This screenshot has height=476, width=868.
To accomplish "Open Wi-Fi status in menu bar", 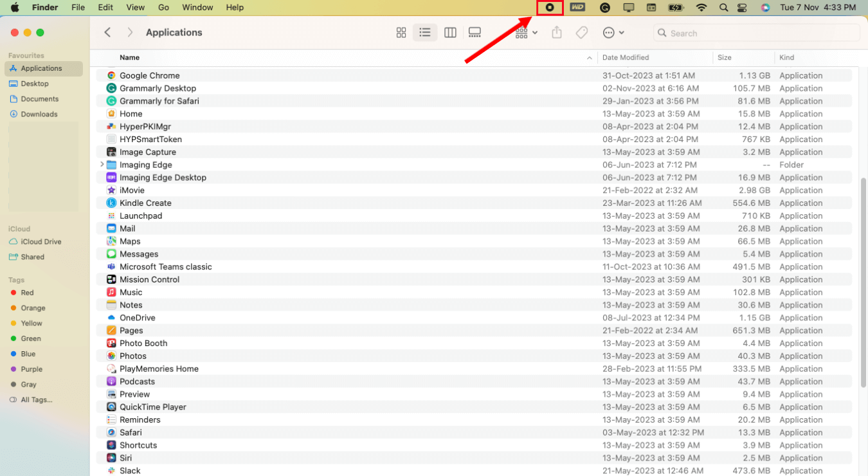I will tap(701, 8).
